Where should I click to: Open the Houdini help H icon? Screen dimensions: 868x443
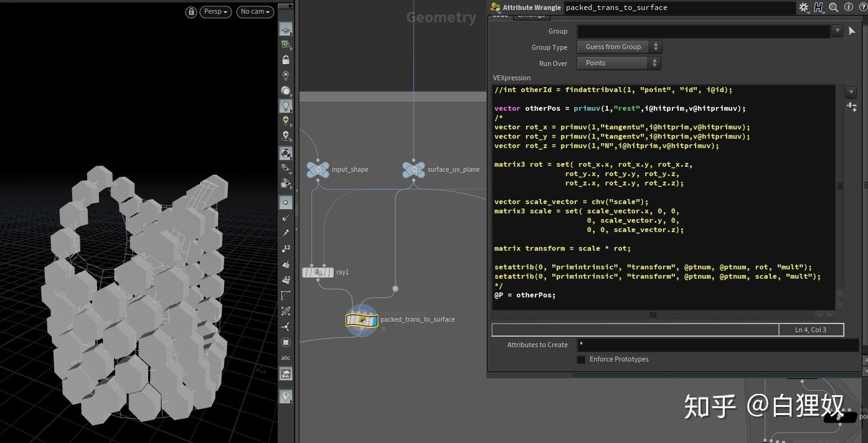[x=819, y=7]
